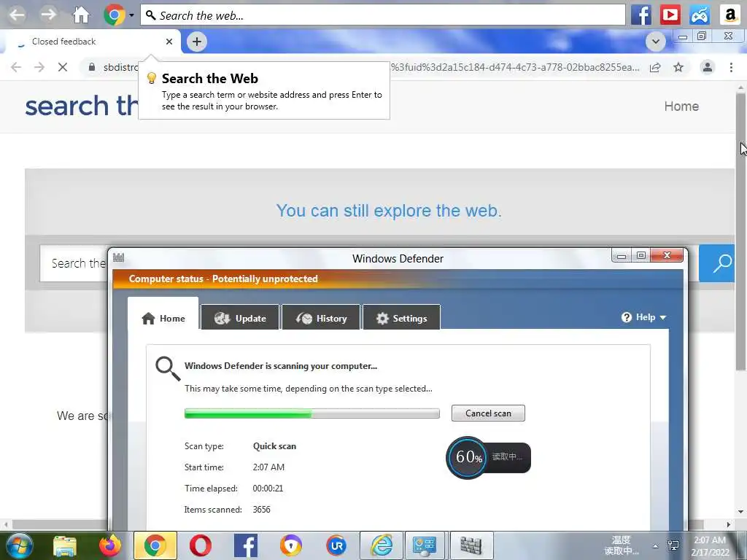Switch to the History tab in Windows Defender

click(x=321, y=318)
